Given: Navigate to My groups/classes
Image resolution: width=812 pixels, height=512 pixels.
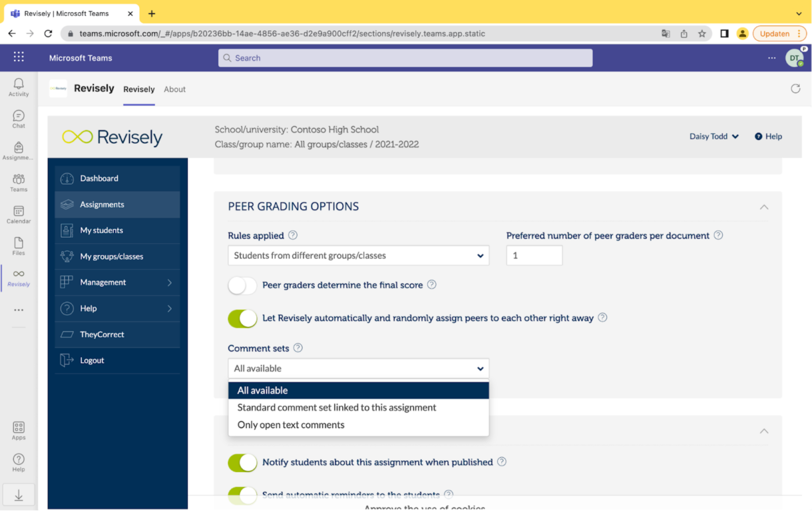Looking at the screenshot, I should click(x=111, y=256).
